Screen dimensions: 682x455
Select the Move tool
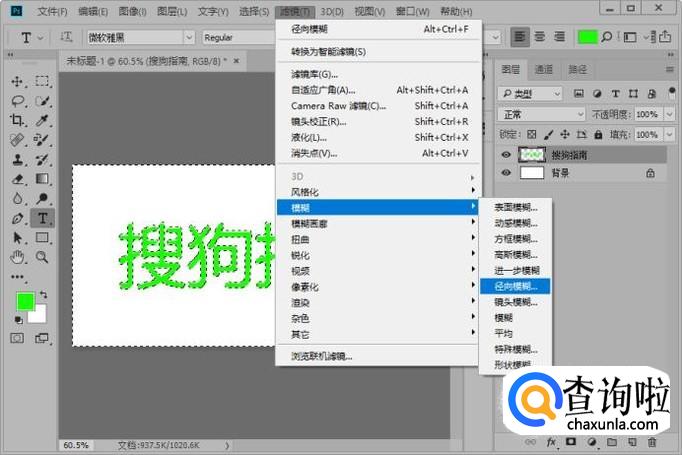[x=17, y=81]
